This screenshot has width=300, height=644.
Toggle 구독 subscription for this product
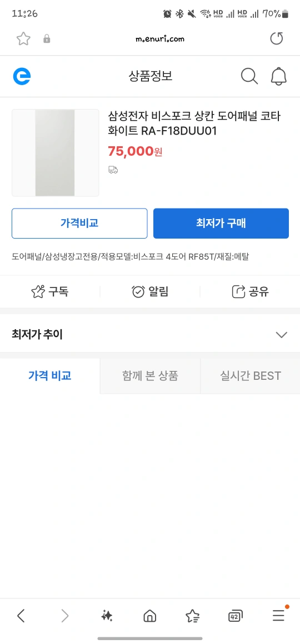point(50,292)
